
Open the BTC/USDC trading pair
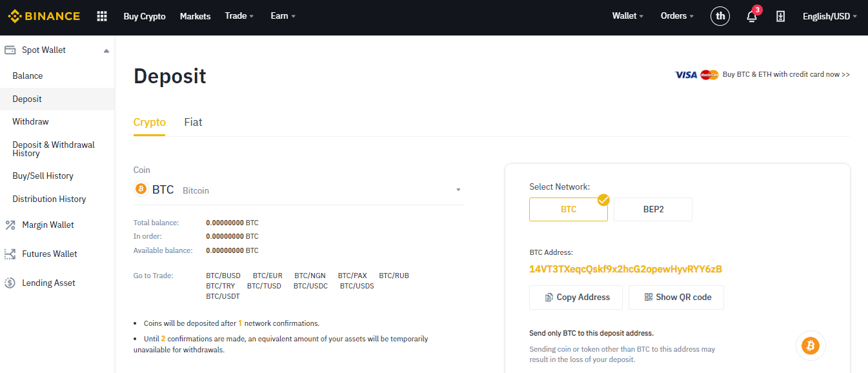tap(311, 286)
